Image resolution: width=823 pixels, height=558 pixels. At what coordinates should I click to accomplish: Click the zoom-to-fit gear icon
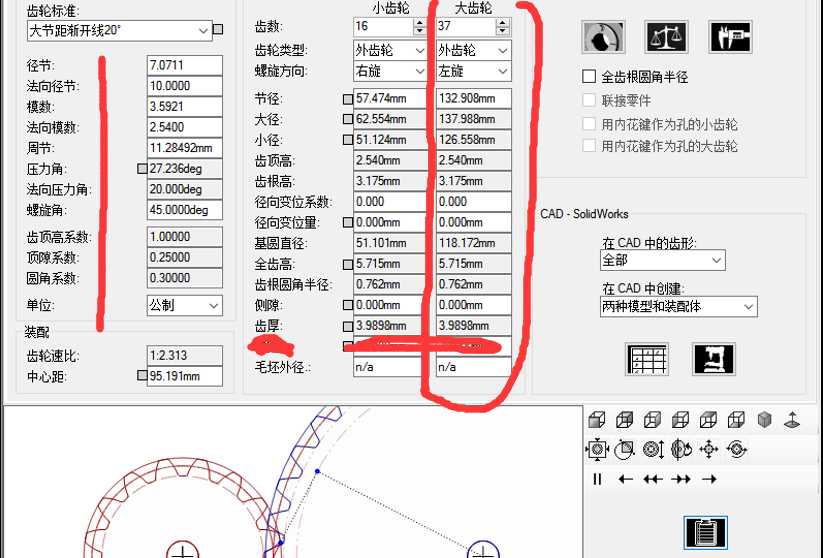coord(597,449)
